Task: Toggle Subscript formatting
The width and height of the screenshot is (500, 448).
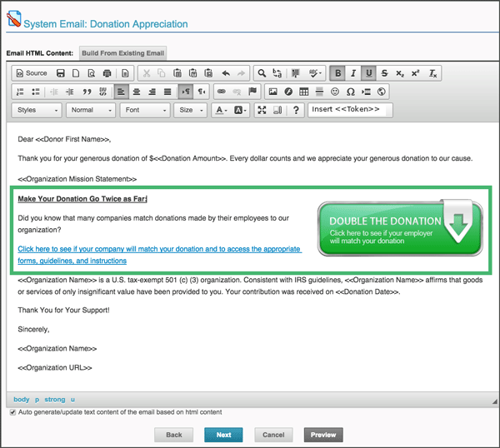Action: (400, 73)
